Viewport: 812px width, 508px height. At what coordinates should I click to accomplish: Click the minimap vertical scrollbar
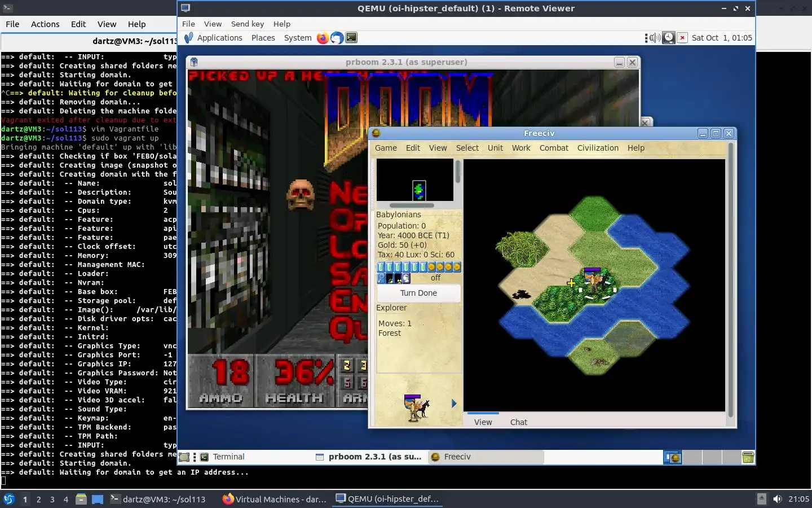pos(458,172)
